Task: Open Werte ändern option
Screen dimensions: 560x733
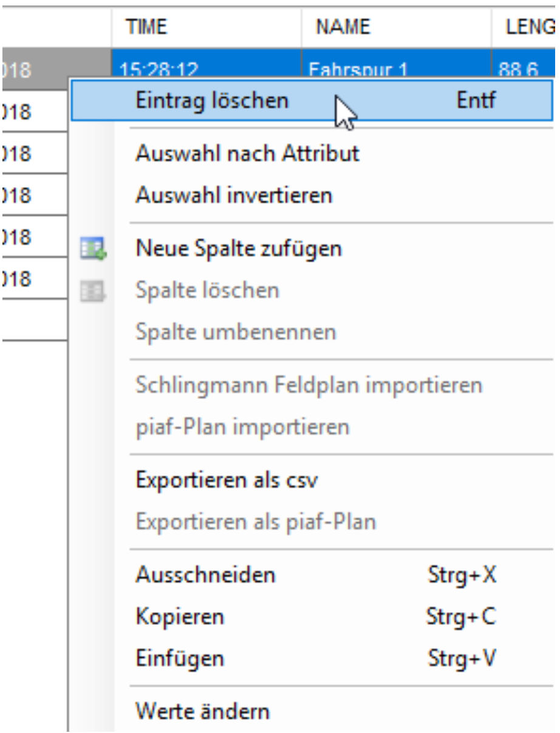Action: pos(202,711)
